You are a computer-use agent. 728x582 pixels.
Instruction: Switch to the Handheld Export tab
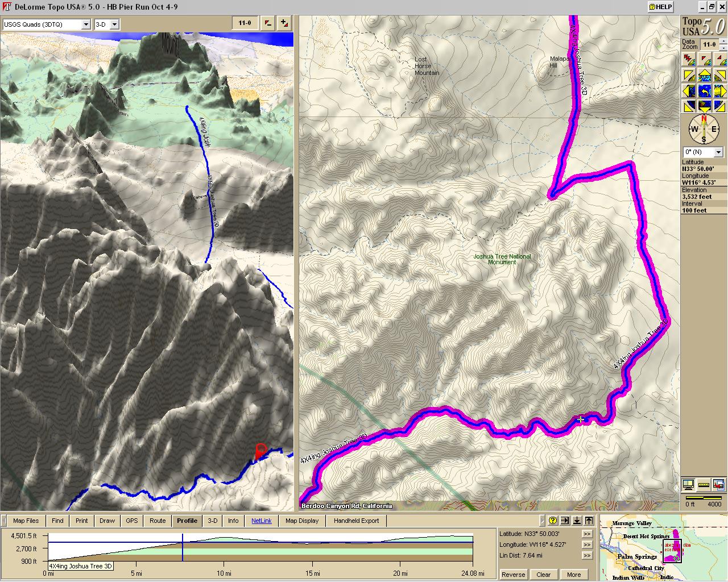(356, 521)
